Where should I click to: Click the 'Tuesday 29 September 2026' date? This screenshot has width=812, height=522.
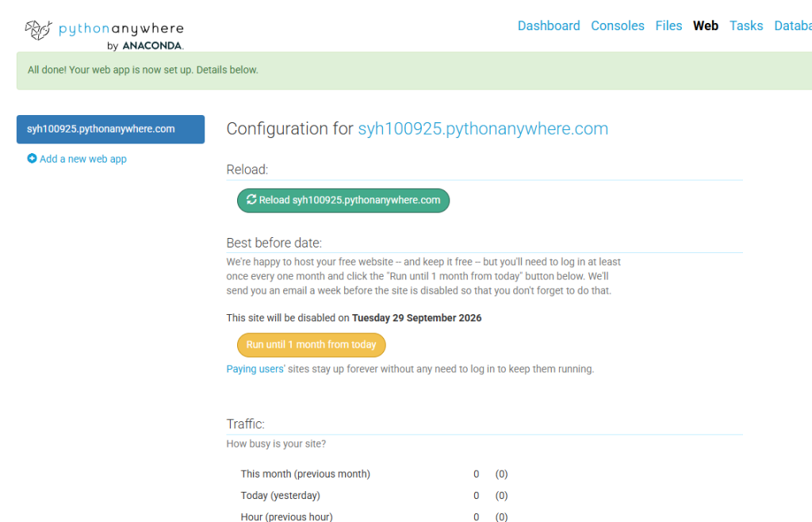417,318
